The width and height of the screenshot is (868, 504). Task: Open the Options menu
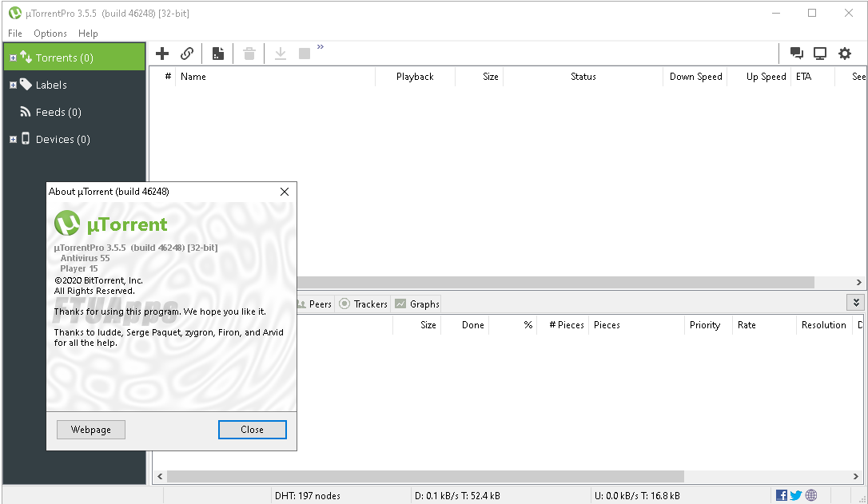pos(50,34)
